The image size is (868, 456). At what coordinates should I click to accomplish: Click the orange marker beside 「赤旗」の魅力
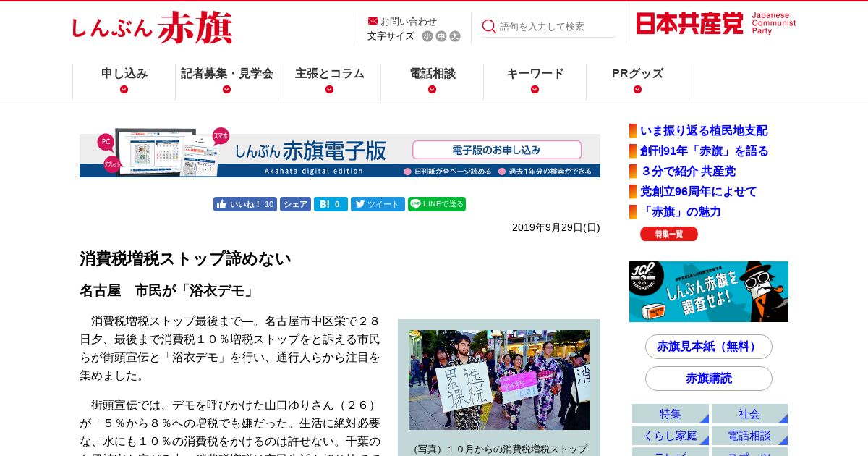point(633,212)
